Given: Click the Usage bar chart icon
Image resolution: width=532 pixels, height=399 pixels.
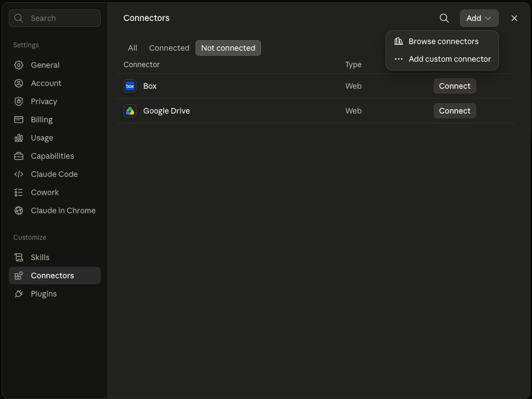Looking at the screenshot, I should (x=19, y=138).
